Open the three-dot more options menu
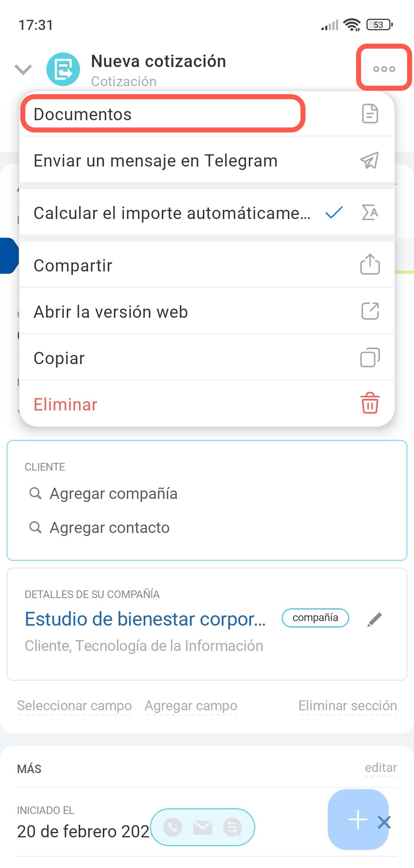The image size is (414, 868). click(x=384, y=69)
